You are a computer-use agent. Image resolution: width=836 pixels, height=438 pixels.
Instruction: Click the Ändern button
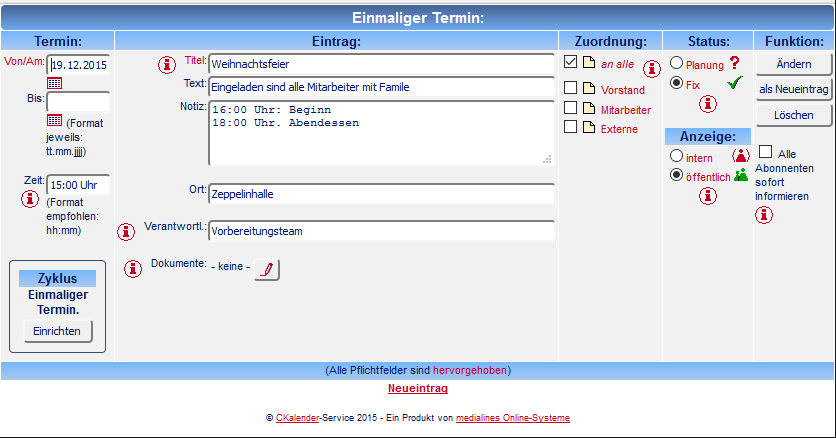[x=794, y=64]
